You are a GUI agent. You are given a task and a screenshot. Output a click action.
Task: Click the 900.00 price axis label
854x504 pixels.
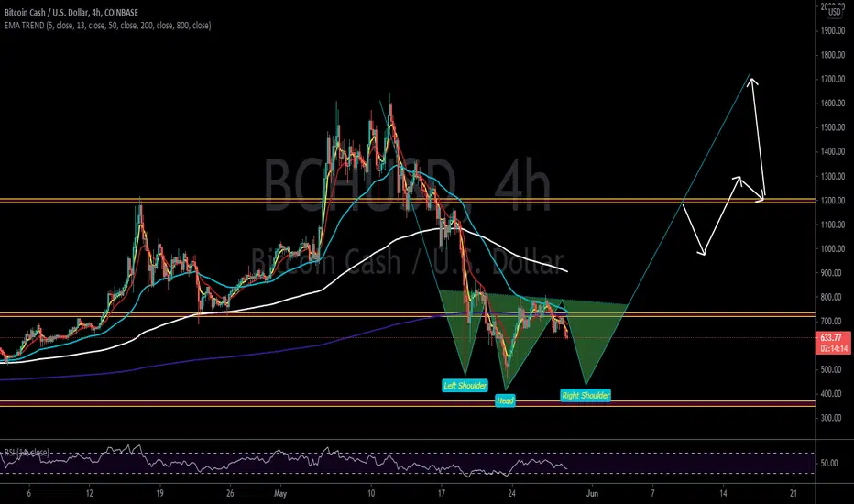point(832,273)
